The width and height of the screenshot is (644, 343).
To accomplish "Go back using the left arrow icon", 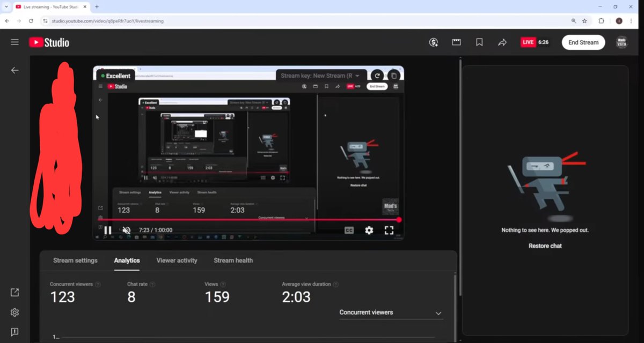I will (x=14, y=70).
